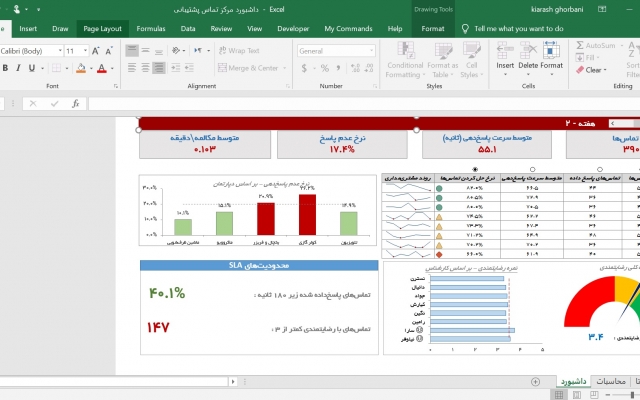This screenshot has height=400, width=640.
Task: Expand the font color dropdown arrow
Action: point(112,68)
